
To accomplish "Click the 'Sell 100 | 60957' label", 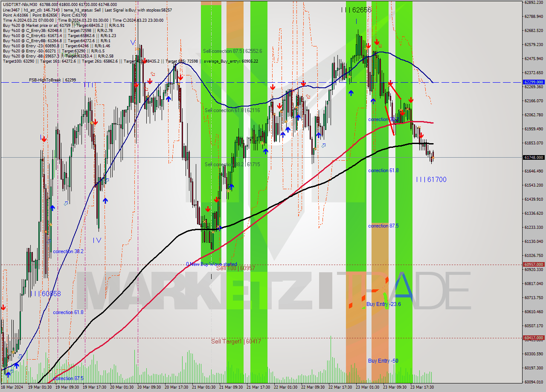I will [x=235, y=268].
